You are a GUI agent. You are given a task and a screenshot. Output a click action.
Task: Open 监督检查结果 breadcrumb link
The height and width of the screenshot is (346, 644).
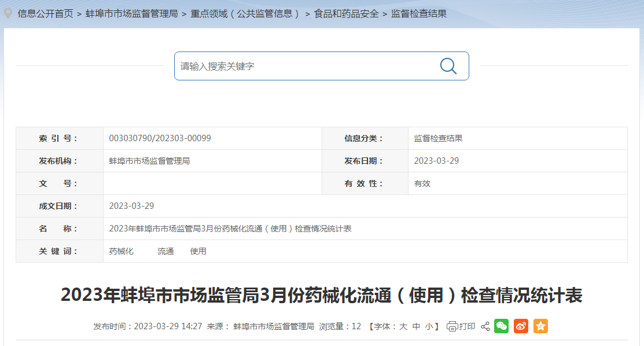coord(418,13)
